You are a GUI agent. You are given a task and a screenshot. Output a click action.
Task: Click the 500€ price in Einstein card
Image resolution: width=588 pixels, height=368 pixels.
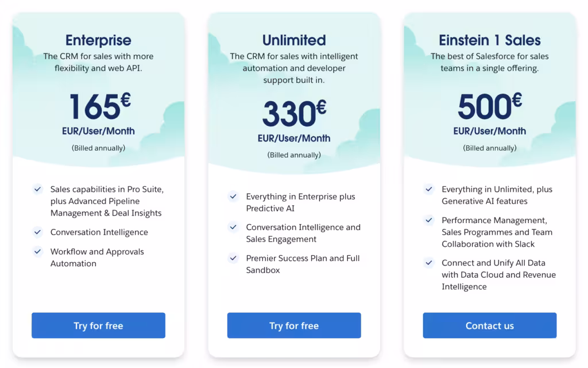point(490,106)
